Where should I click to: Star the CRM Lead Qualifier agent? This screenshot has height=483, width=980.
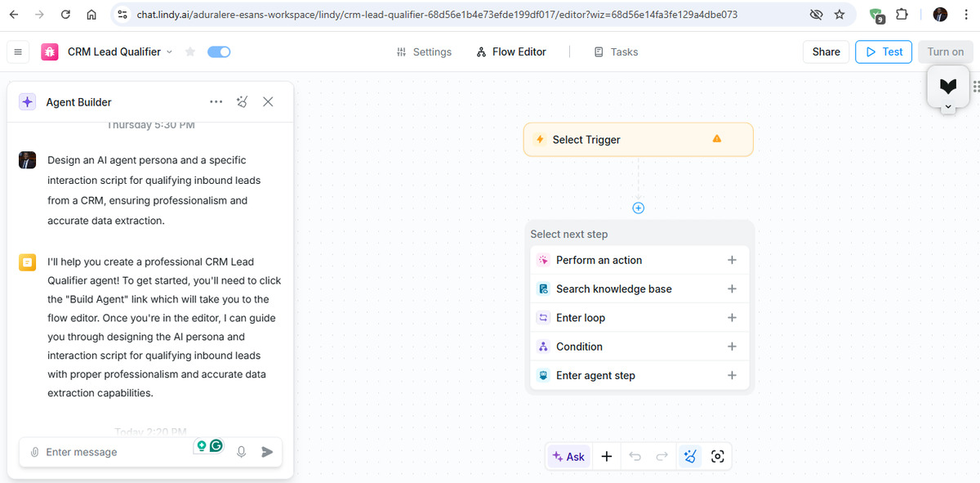tap(190, 51)
